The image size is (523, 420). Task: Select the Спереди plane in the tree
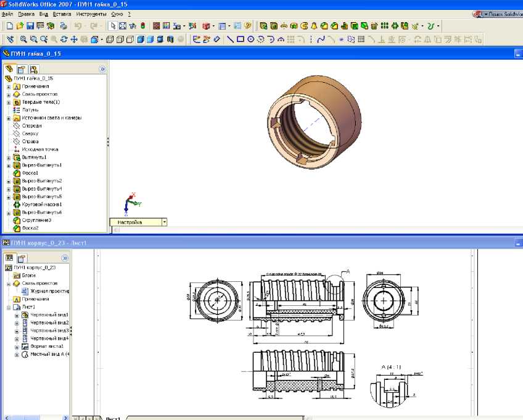pos(31,126)
